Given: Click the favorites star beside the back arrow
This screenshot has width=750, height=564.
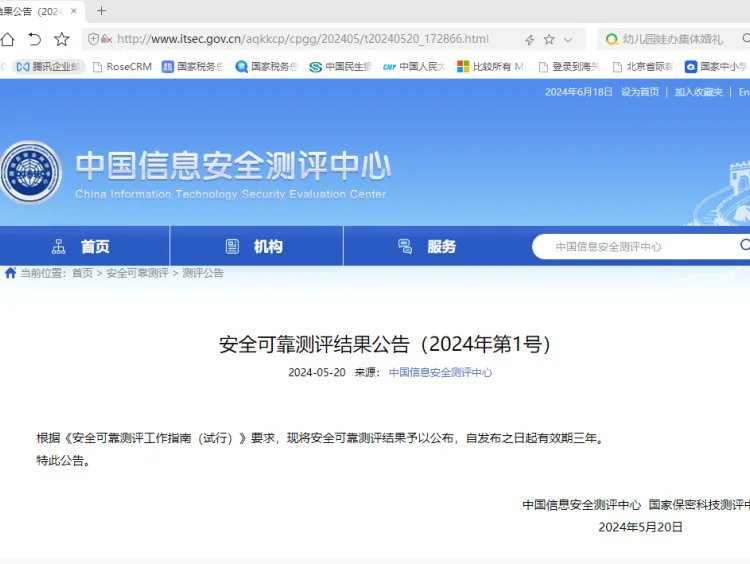Looking at the screenshot, I should click(x=61, y=39).
